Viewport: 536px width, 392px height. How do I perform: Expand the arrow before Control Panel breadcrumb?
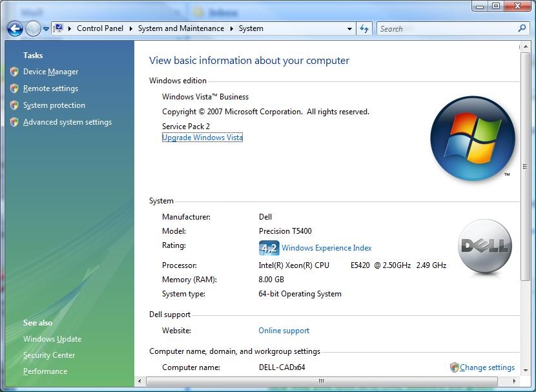[x=70, y=28]
